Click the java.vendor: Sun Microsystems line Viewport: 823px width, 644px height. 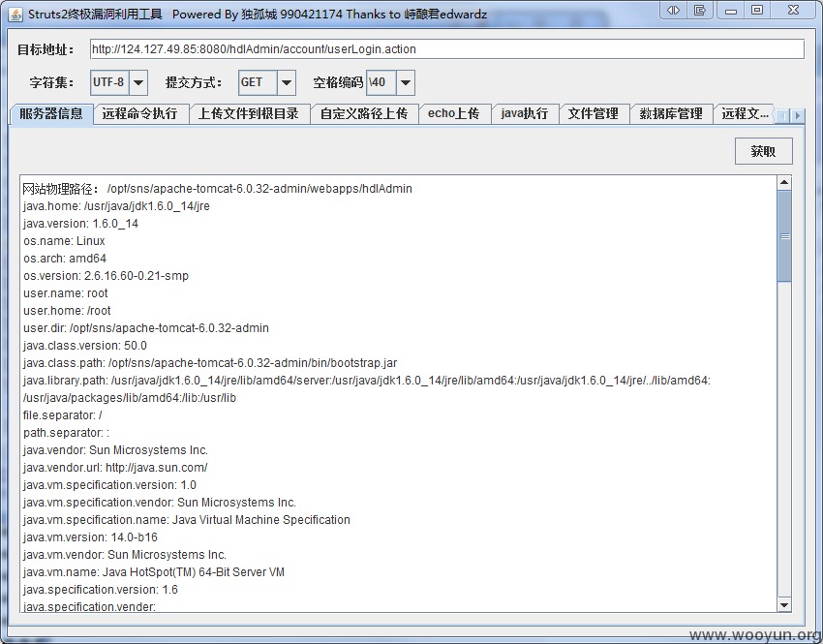(x=115, y=449)
